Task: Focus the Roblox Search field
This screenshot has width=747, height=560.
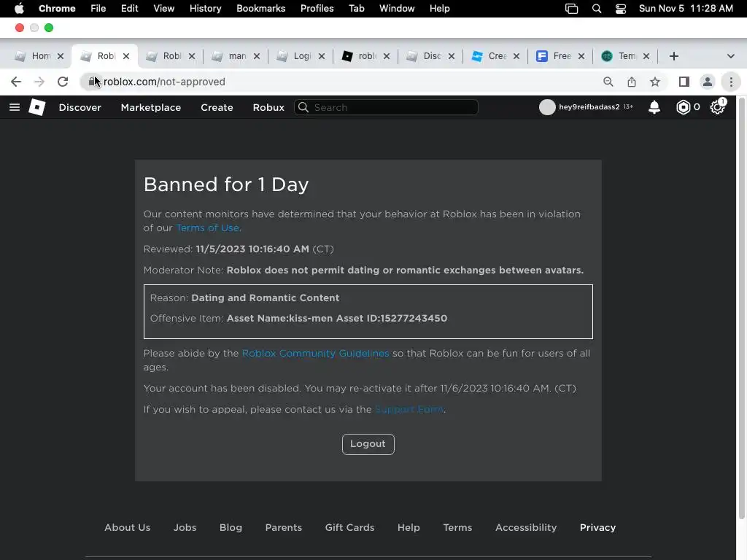Action: [x=387, y=107]
